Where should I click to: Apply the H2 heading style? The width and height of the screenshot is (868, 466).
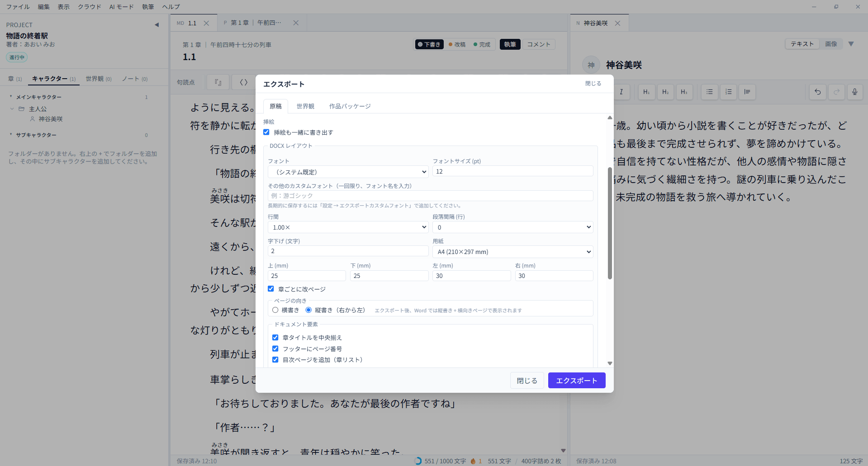(x=665, y=92)
